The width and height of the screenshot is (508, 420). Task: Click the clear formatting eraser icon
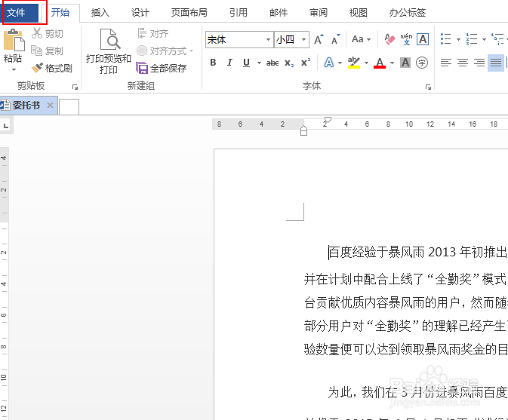coord(389,39)
